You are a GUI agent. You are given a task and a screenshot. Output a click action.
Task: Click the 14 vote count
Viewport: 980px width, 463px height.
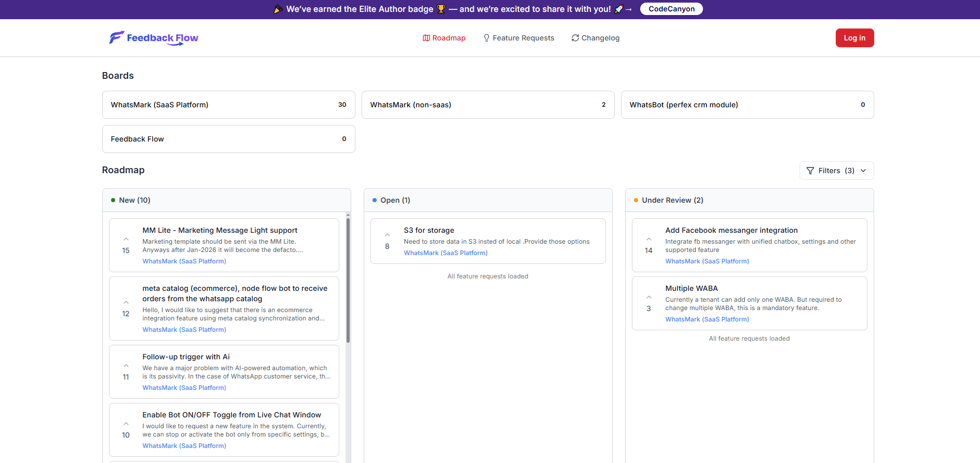[648, 250]
